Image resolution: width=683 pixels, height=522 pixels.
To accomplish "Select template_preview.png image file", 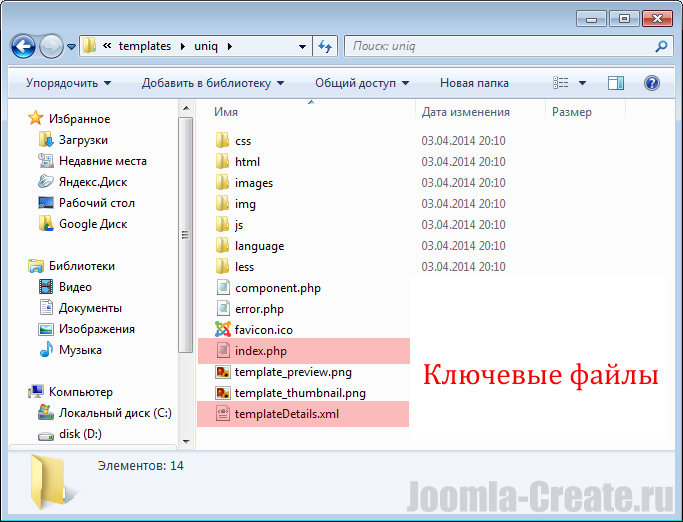I will pyautogui.click(x=293, y=372).
